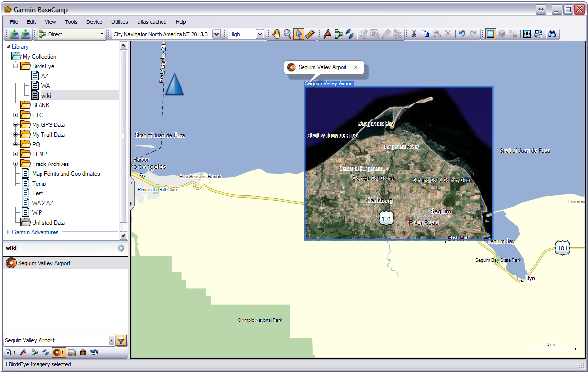Screen dimensions: 588x372
Task: Select the WA 2 AZ list
Action: click(42, 203)
